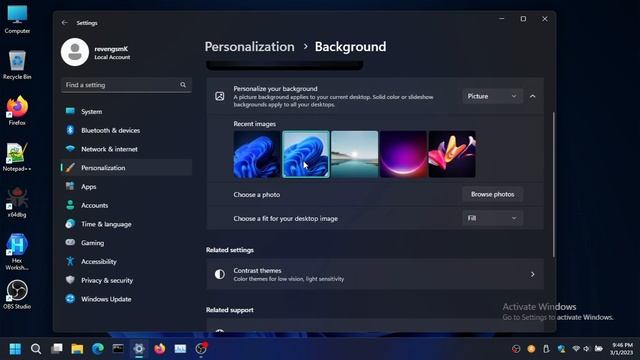Open the Windows Start menu
This screenshot has width=640, height=360.
[x=15, y=349]
